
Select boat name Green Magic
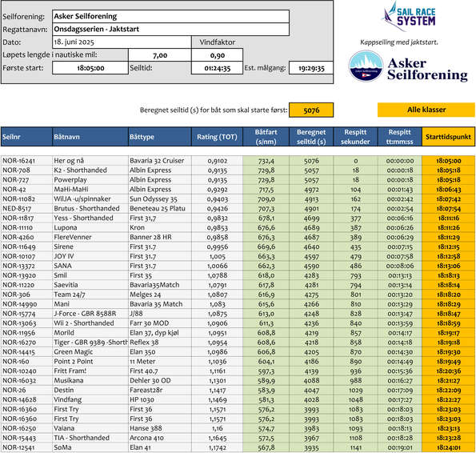74,352
